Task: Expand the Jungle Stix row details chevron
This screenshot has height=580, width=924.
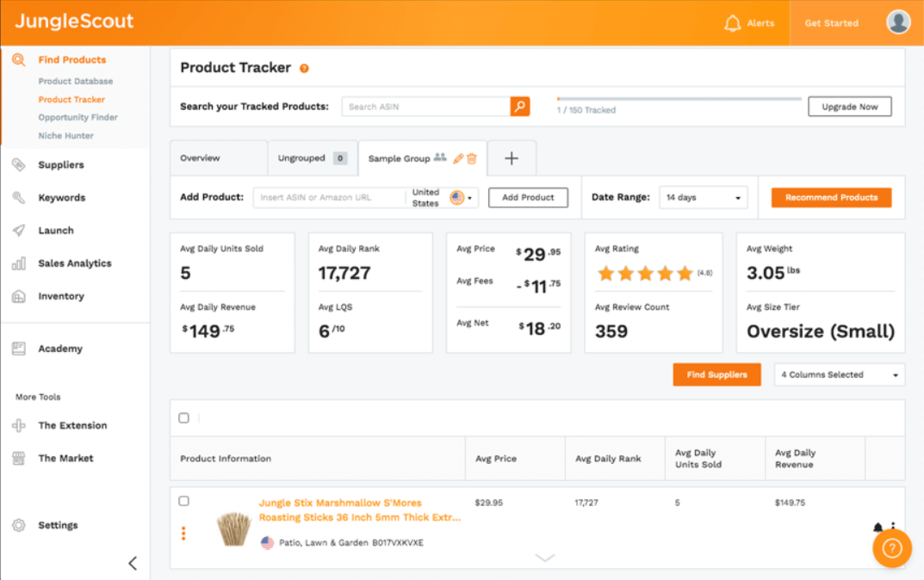Action: point(545,558)
